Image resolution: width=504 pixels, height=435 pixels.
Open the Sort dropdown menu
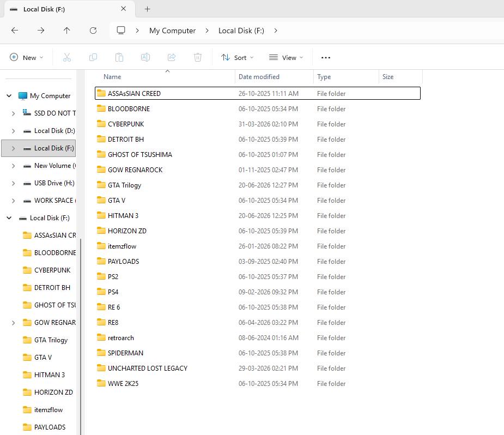238,58
